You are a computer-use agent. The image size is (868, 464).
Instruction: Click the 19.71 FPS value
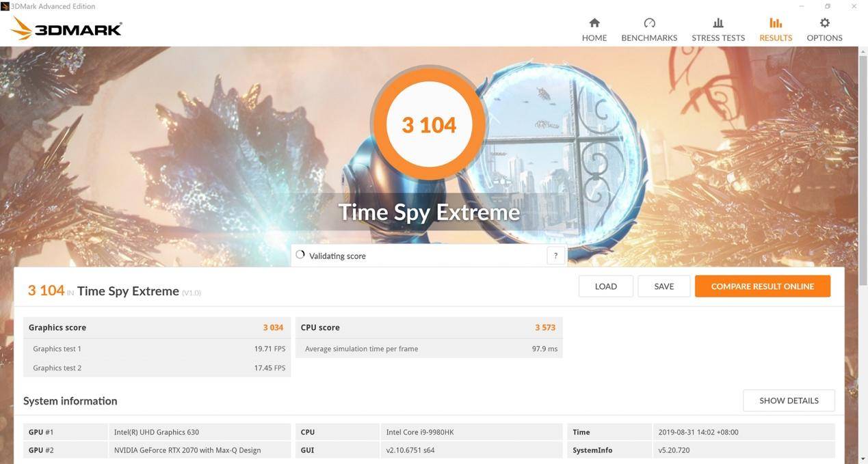[269, 349]
